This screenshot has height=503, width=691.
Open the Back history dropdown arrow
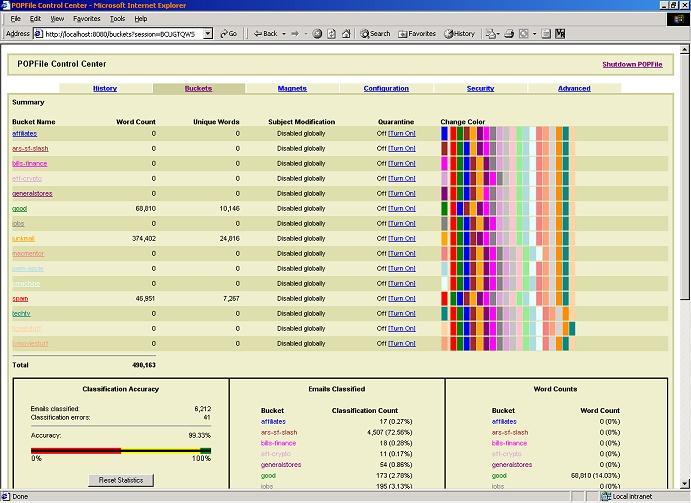tap(284, 34)
